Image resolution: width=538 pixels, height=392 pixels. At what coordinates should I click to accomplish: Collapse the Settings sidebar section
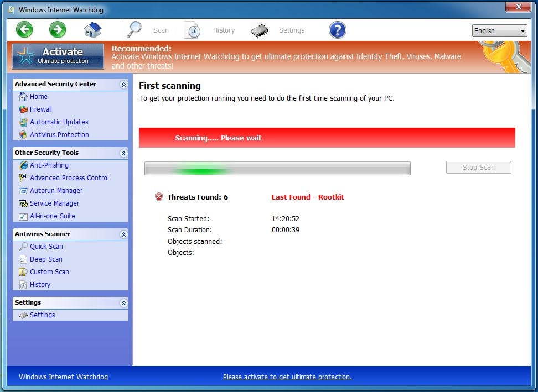tap(123, 303)
